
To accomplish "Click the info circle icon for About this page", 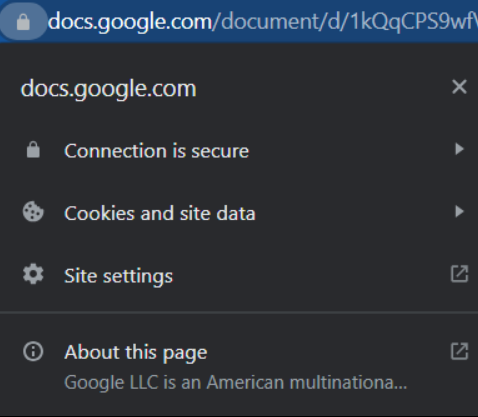I will (33, 352).
